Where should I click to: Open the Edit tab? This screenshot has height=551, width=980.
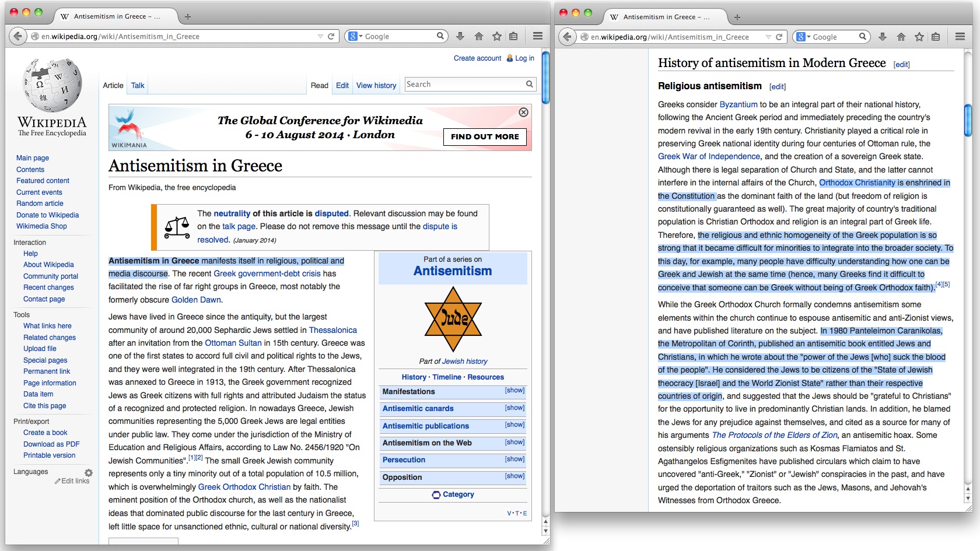coord(342,85)
